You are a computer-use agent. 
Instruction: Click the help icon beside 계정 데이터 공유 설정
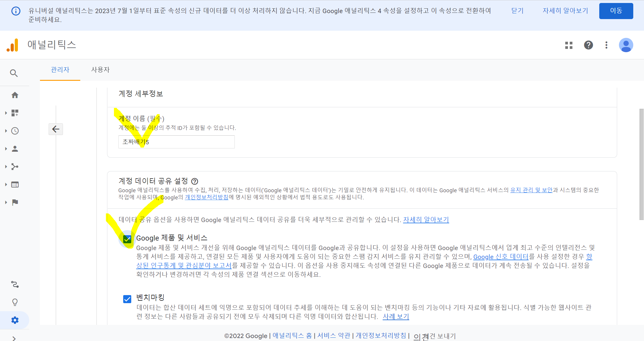click(194, 181)
